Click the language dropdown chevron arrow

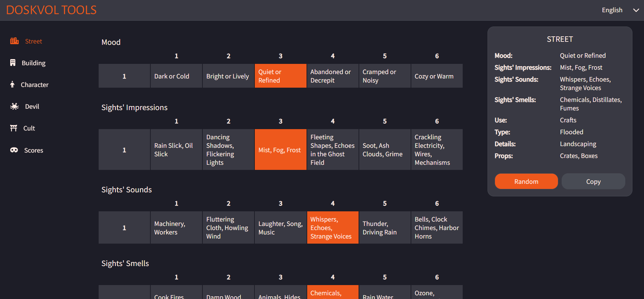tap(636, 10)
